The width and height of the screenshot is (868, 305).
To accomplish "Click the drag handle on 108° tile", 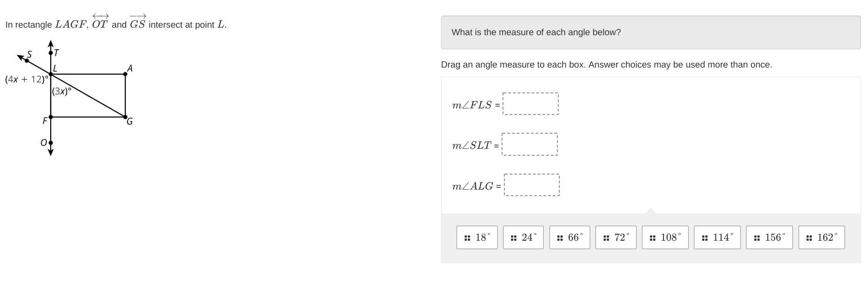I will click(x=653, y=238).
